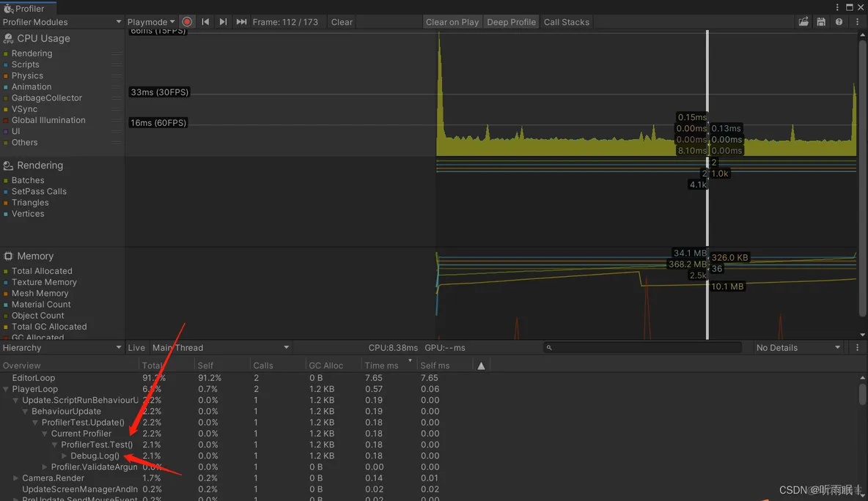Open the Main Thread dropdown

[221, 348]
